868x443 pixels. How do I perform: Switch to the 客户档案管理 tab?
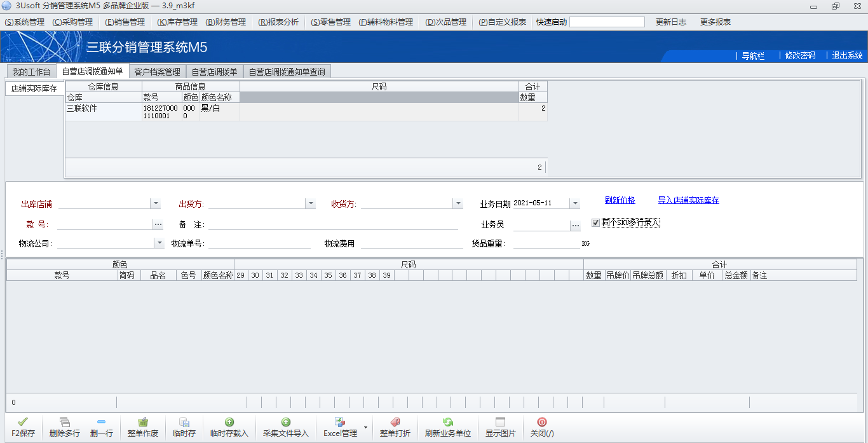point(157,72)
